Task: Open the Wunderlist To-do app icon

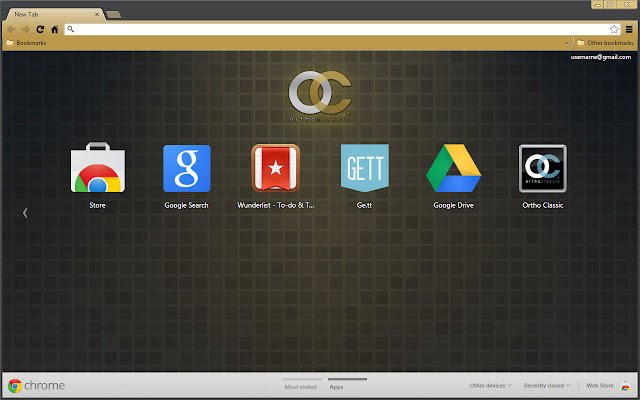Action: click(276, 168)
